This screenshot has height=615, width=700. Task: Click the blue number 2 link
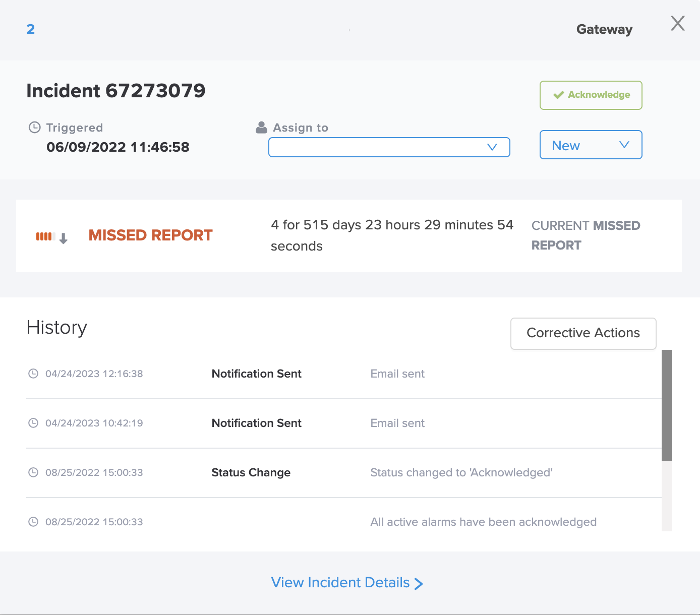[x=31, y=29]
